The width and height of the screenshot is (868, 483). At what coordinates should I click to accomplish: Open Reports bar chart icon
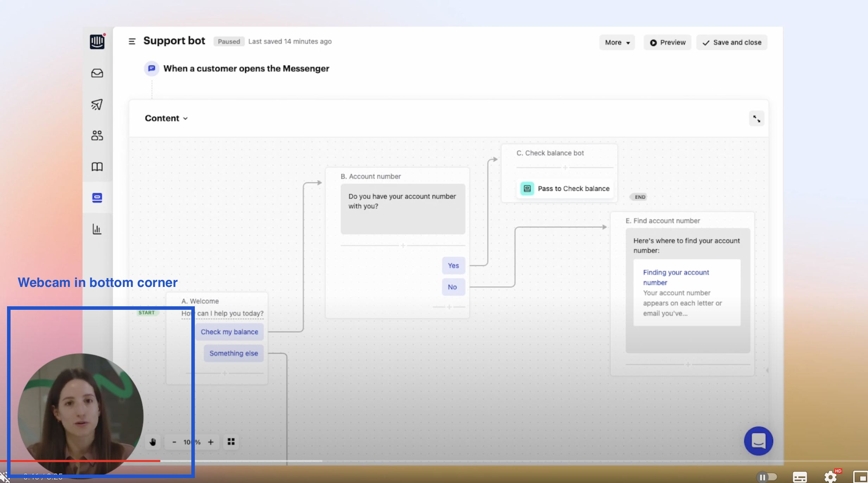pos(97,229)
